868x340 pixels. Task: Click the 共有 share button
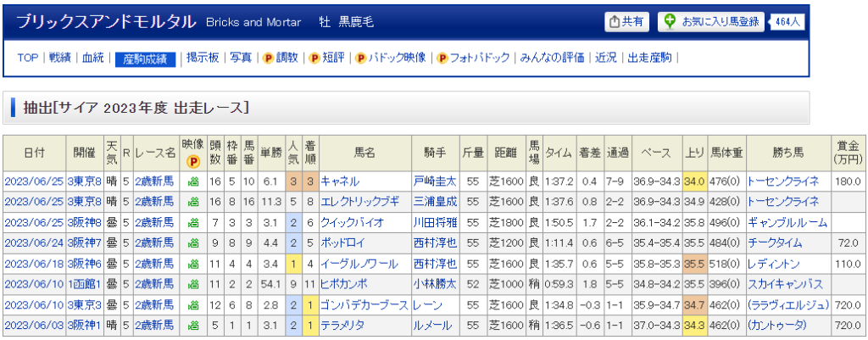coord(626,22)
